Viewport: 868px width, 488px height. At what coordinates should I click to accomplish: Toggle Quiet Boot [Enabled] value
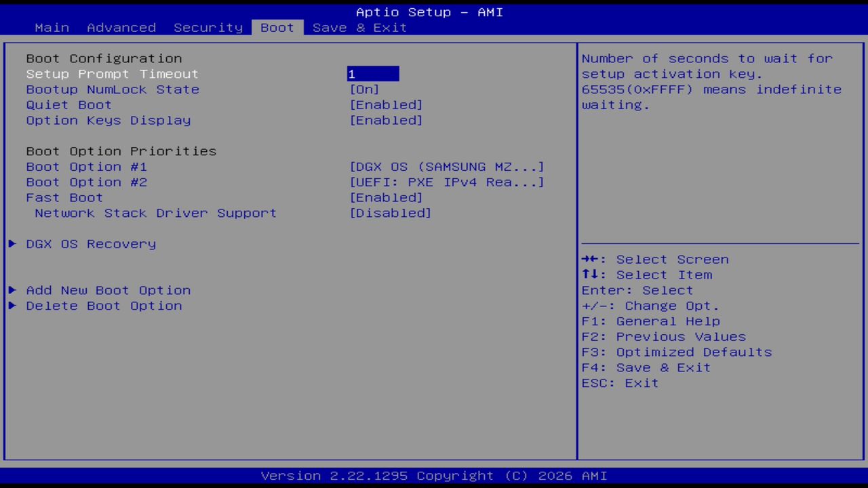pyautogui.click(x=387, y=105)
